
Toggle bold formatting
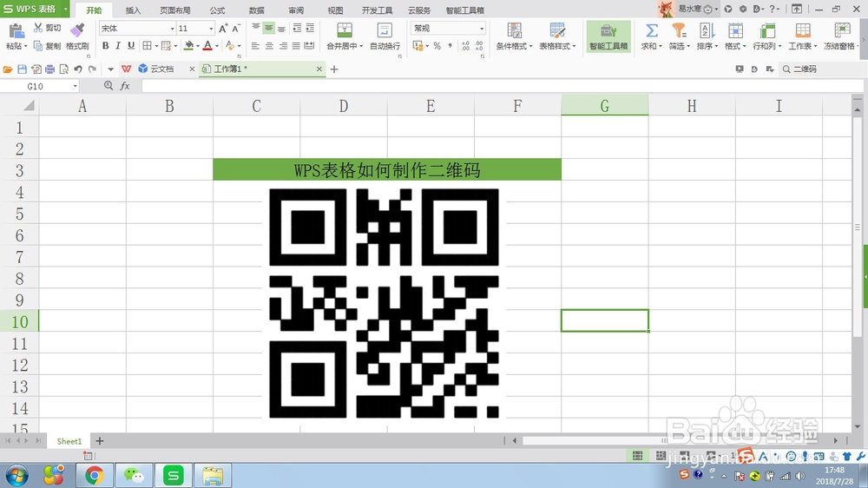click(x=105, y=46)
